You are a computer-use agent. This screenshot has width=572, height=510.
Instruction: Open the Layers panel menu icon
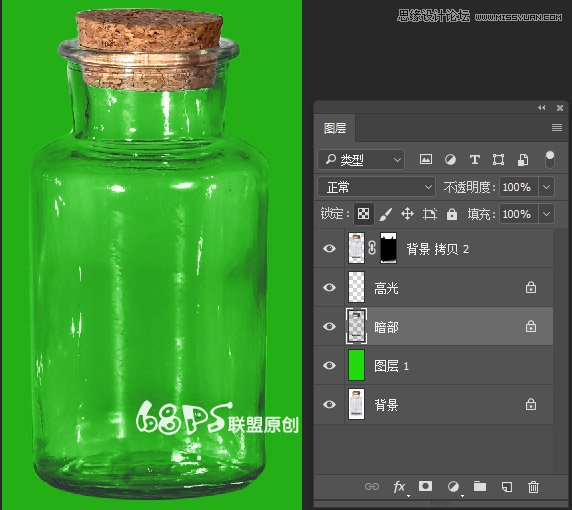557,127
